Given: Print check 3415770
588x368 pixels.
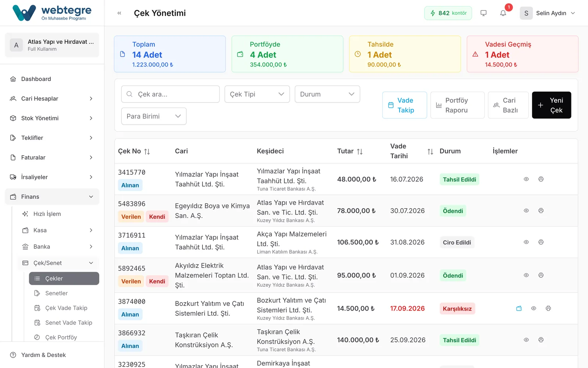Looking at the screenshot, I should pos(541,179).
